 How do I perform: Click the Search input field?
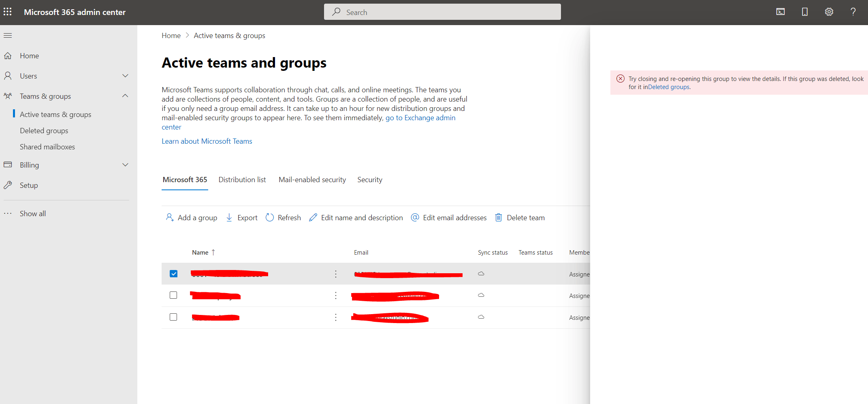click(x=442, y=12)
